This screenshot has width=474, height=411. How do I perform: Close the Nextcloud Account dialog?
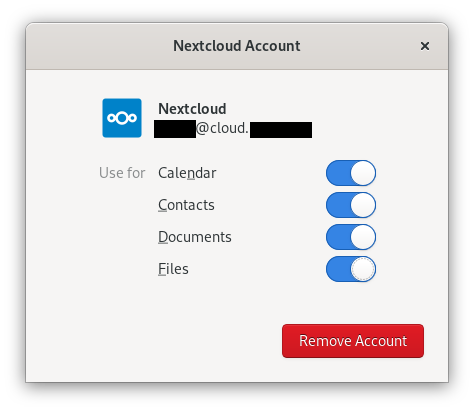pyautogui.click(x=425, y=46)
